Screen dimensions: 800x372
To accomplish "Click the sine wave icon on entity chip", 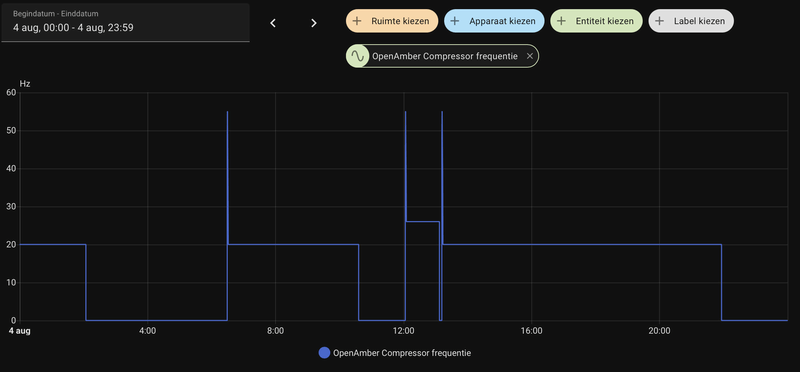I will click(358, 56).
